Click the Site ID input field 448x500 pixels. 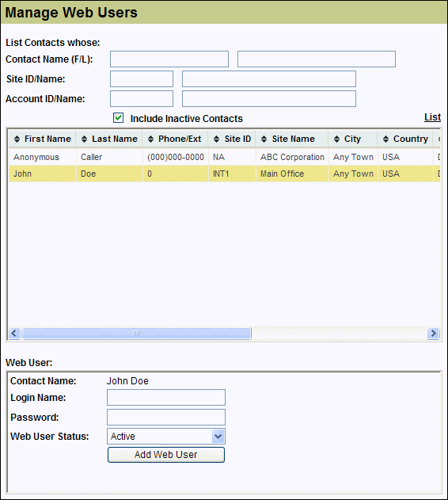142,78
